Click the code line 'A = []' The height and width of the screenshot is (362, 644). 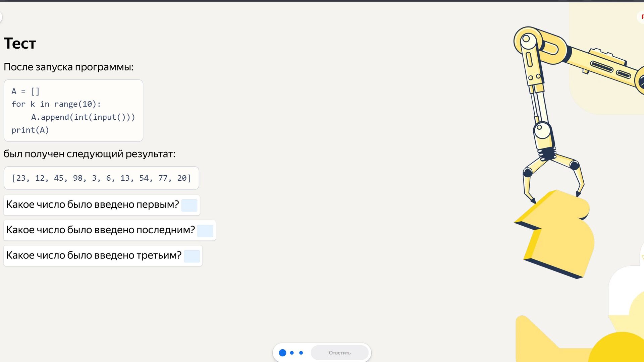point(25,91)
